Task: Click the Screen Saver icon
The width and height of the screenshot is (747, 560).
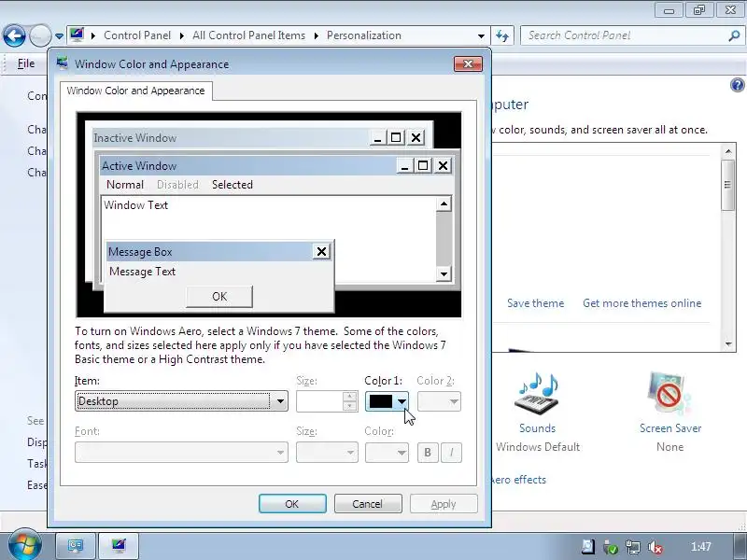Action: point(669,394)
